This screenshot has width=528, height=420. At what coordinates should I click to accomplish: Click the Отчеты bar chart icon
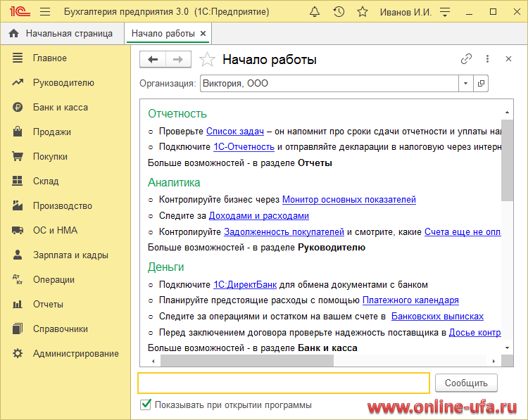tap(18, 304)
